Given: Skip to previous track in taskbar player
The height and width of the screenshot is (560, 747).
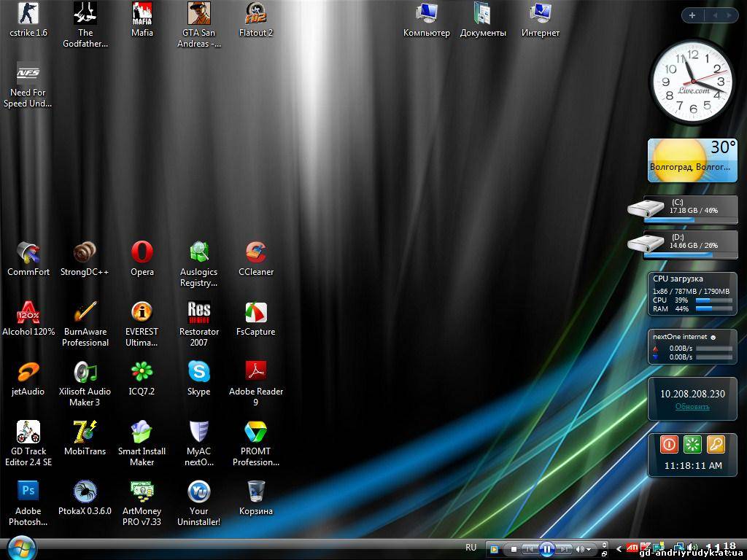Looking at the screenshot, I should (x=530, y=550).
